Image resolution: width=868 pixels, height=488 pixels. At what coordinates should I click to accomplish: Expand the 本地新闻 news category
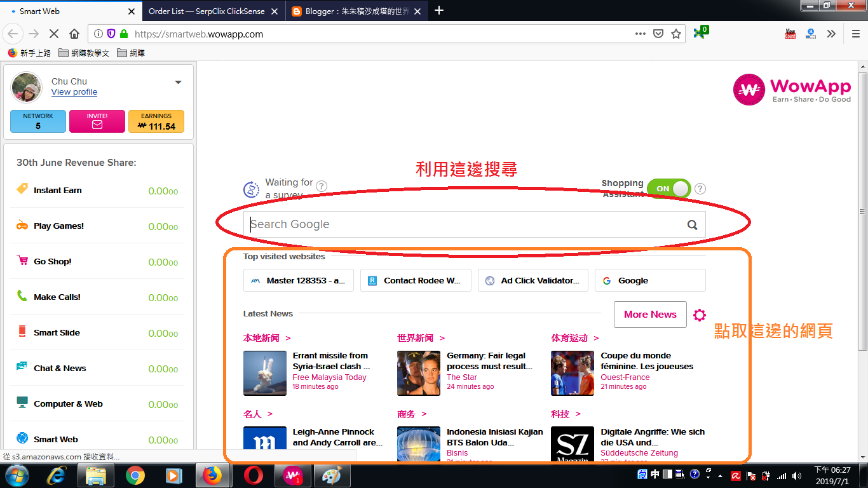click(267, 338)
